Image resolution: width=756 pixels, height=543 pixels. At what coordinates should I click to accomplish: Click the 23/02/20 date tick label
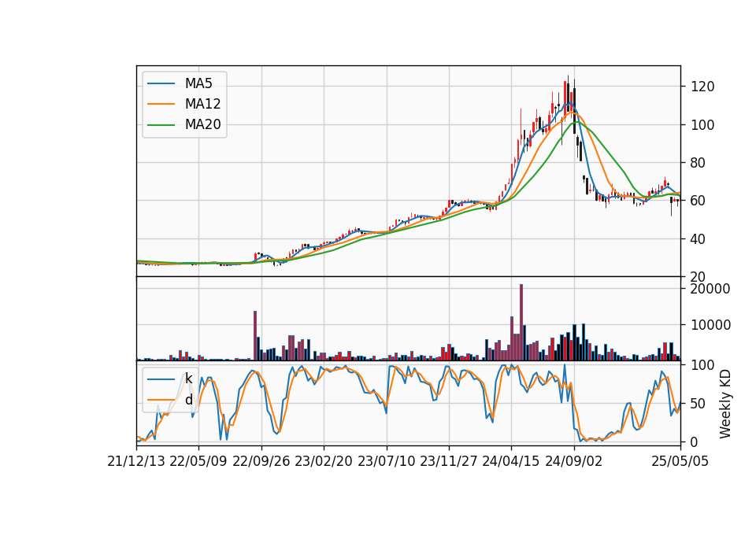click(324, 461)
